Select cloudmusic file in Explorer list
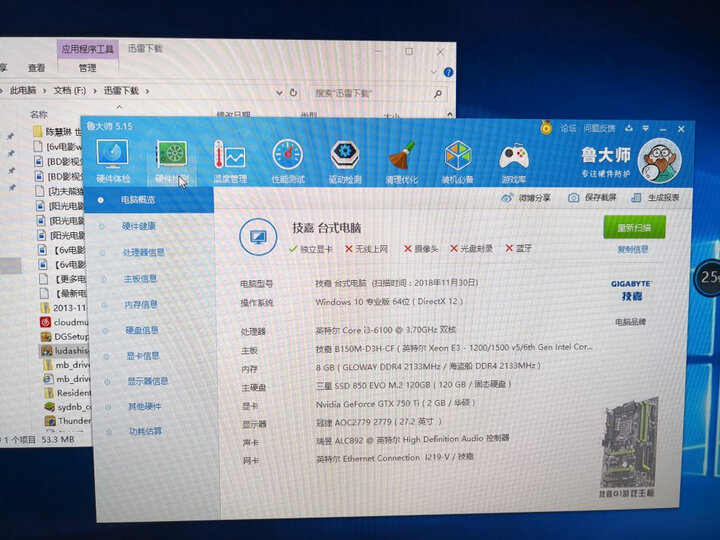This screenshot has height=540, width=720. [x=64, y=322]
